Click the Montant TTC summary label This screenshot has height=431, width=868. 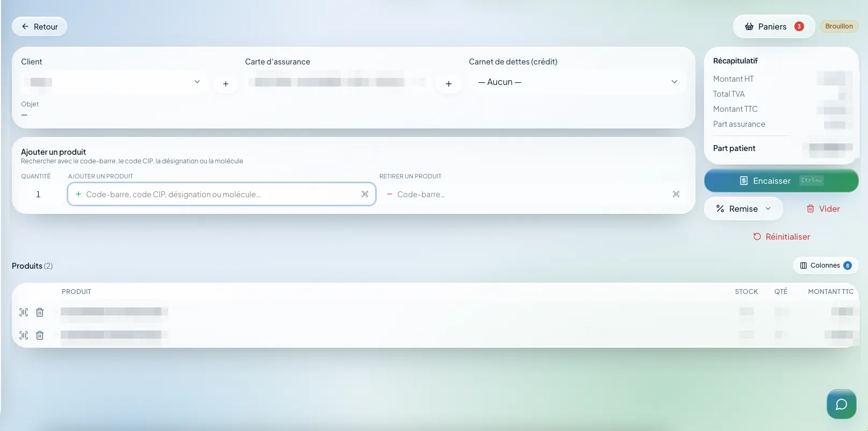[735, 109]
